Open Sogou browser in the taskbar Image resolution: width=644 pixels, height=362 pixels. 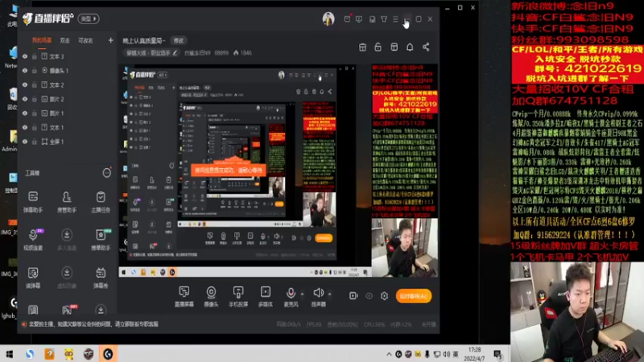point(30,354)
